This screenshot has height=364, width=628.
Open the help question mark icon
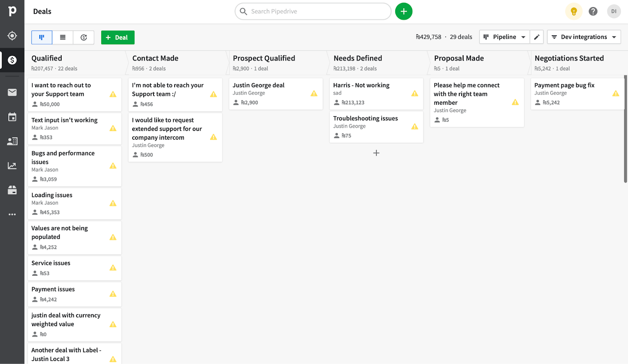593,11
